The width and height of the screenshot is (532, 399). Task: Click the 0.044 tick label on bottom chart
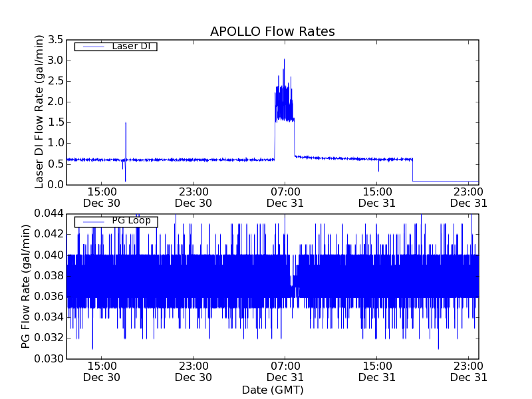(x=49, y=213)
